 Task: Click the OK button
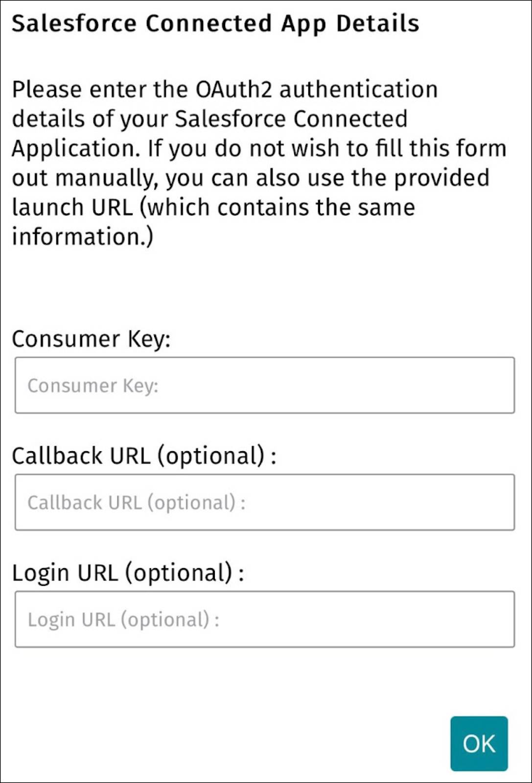click(479, 743)
